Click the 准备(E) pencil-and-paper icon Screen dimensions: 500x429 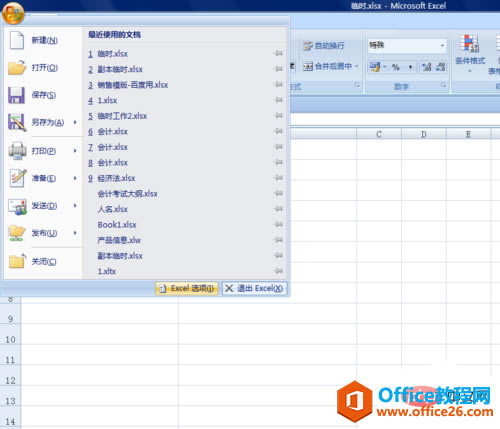tap(17, 178)
